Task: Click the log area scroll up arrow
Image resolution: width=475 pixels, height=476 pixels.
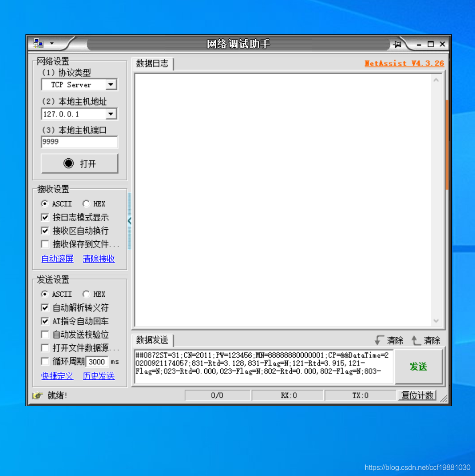Action: click(436, 80)
